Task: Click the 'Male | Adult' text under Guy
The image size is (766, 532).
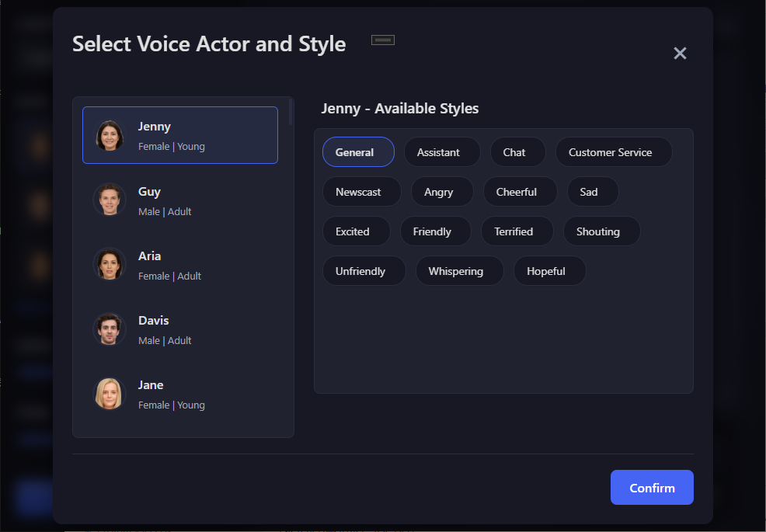Action: 165,211
